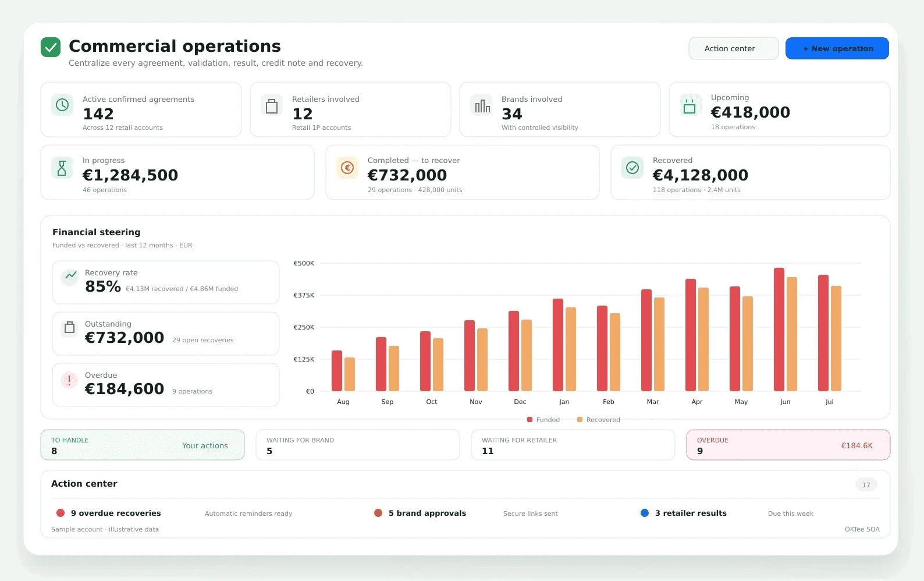The image size is (924, 581).
Task: Click the Jul funded red bar
Action: tap(823, 332)
